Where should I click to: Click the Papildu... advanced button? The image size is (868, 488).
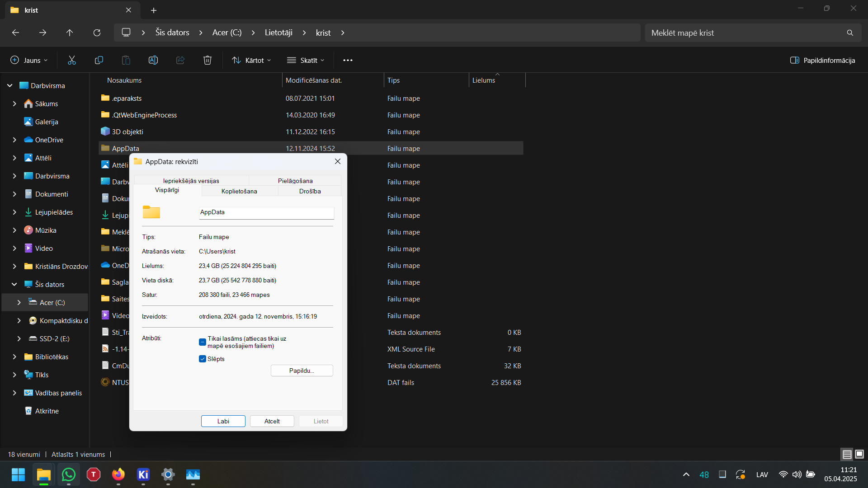pyautogui.click(x=302, y=371)
